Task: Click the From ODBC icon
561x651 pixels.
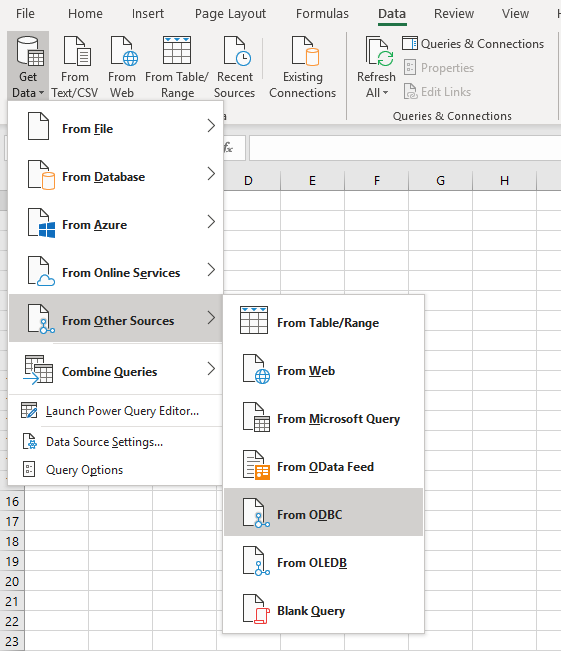Action: pos(256,513)
